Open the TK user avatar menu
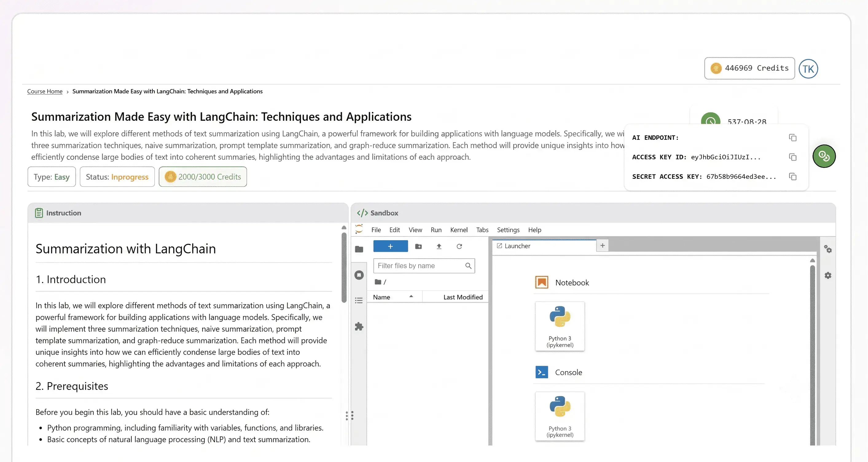The width and height of the screenshot is (868, 462). 808,69
